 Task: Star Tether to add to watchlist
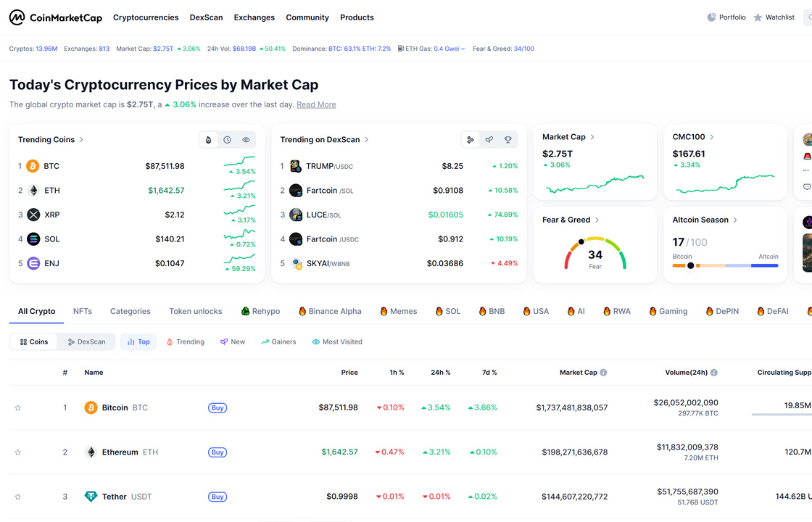pyautogui.click(x=17, y=497)
